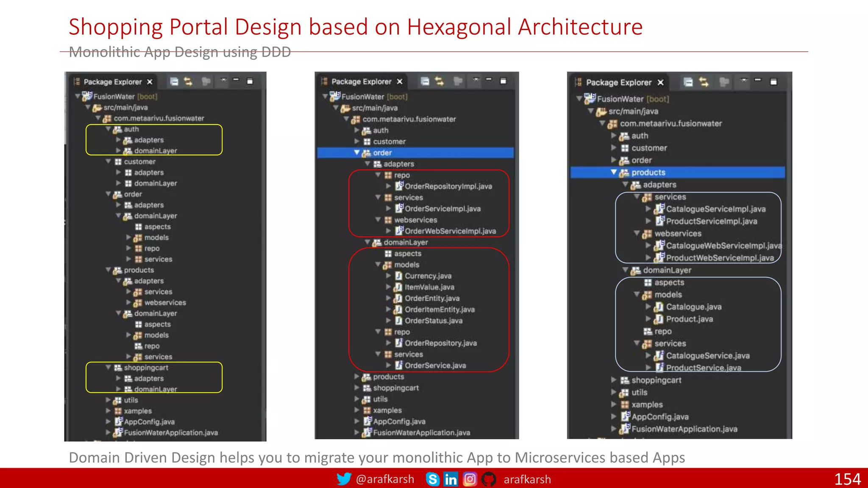Select FusionWaterApplication.java in right explorer
This screenshot has width=868, height=488.
(x=684, y=429)
